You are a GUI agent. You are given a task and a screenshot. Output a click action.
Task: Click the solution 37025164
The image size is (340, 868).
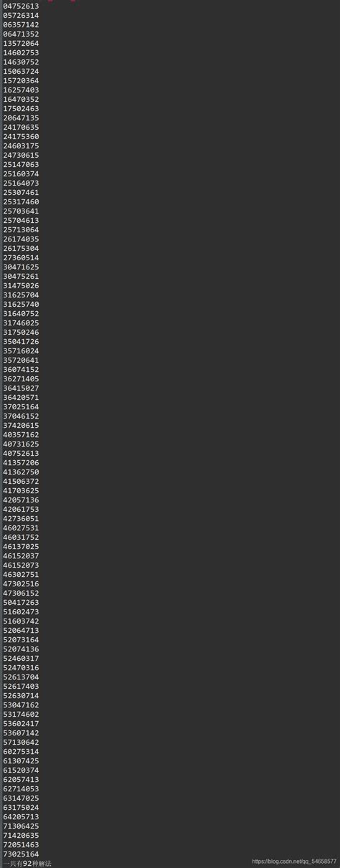21,406
